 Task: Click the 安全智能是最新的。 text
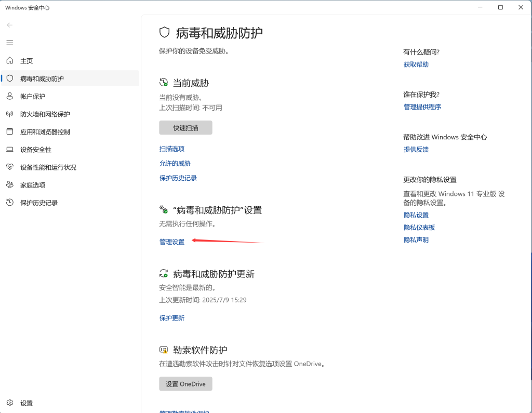pos(188,287)
